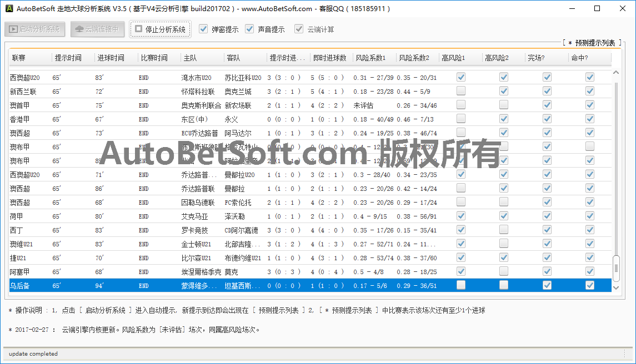Viewport: 636px width, 364px height.
Task: Click the scroll down arrow of the list
Action: click(x=615, y=288)
